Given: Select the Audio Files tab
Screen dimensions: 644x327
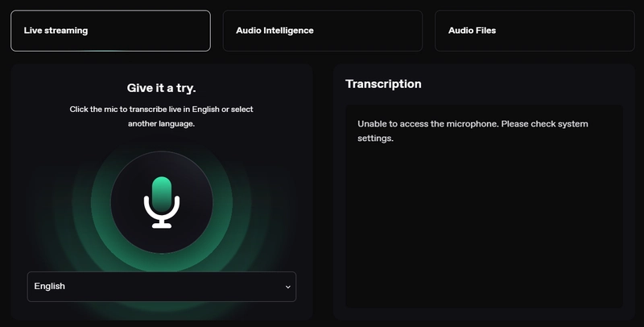Looking at the screenshot, I should coord(534,31).
